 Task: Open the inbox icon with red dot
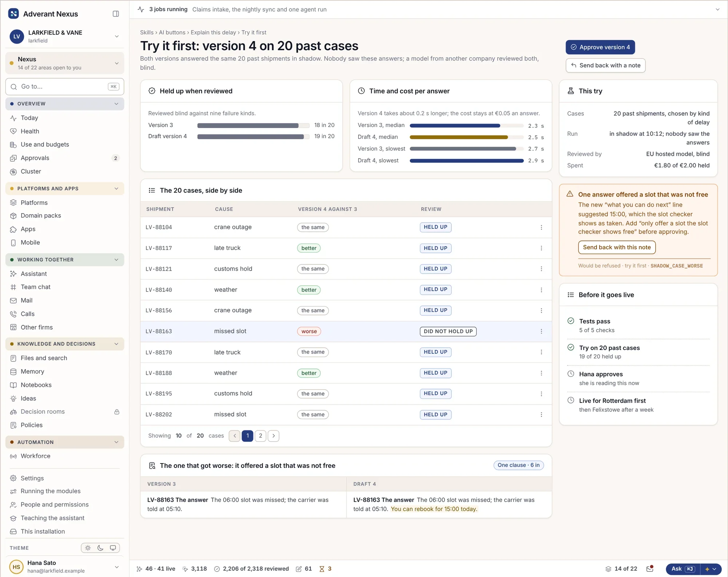[x=650, y=569]
